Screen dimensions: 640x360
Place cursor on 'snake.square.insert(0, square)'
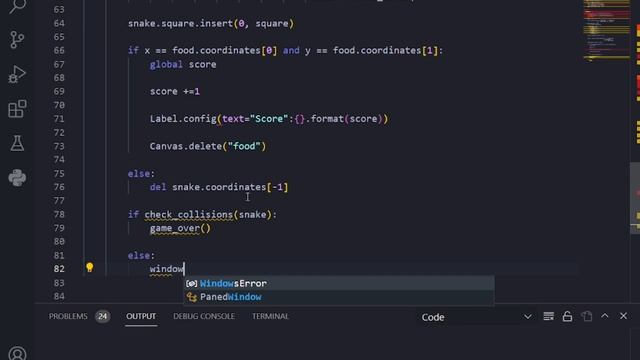pyautogui.click(x=211, y=24)
